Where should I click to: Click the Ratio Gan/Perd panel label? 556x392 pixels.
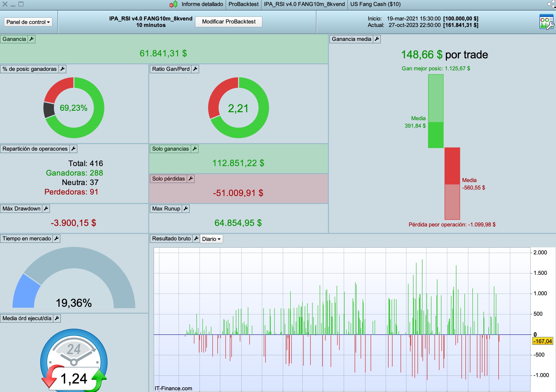(171, 69)
